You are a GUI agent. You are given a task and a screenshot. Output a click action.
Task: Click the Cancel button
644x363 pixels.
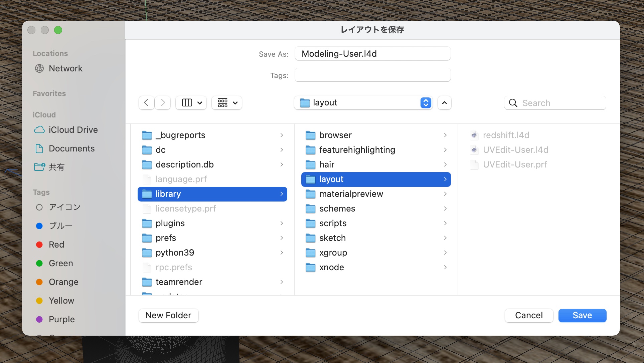click(528, 315)
